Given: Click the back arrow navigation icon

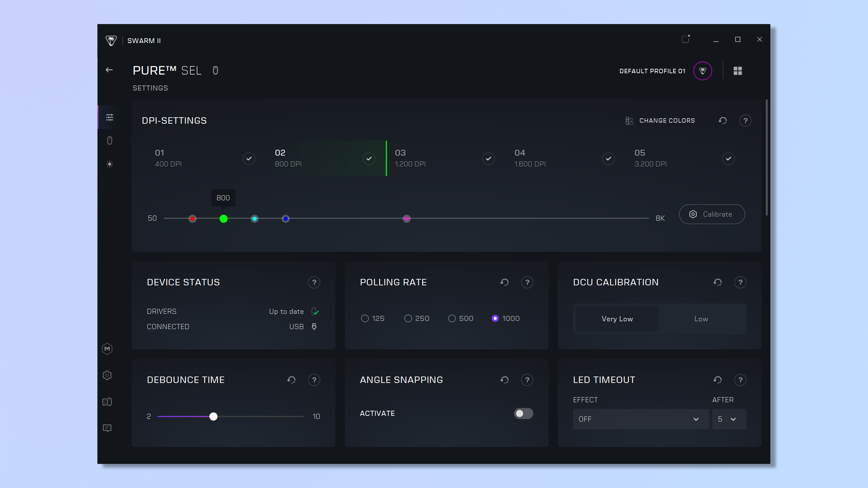Looking at the screenshot, I should pyautogui.click(x=110, y=70).
